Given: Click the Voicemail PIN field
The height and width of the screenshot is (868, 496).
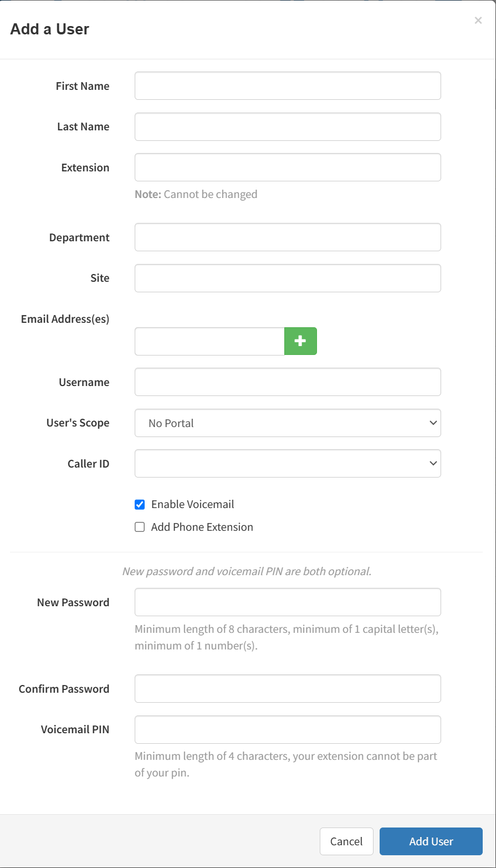Looking at the screenshot, I should pyautogui.click(x=288, y=730).
